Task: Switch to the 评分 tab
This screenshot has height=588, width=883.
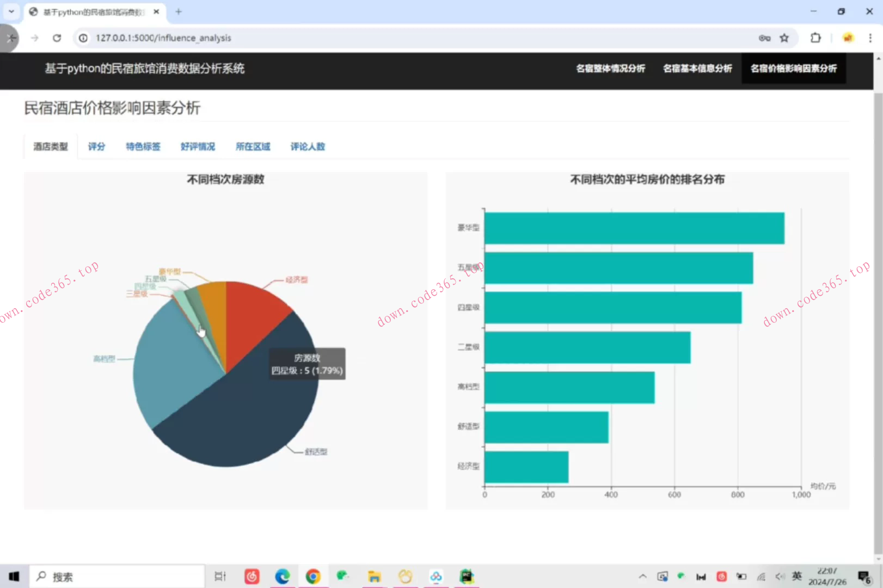Action: pyautogui.click(x=96, y=146)
